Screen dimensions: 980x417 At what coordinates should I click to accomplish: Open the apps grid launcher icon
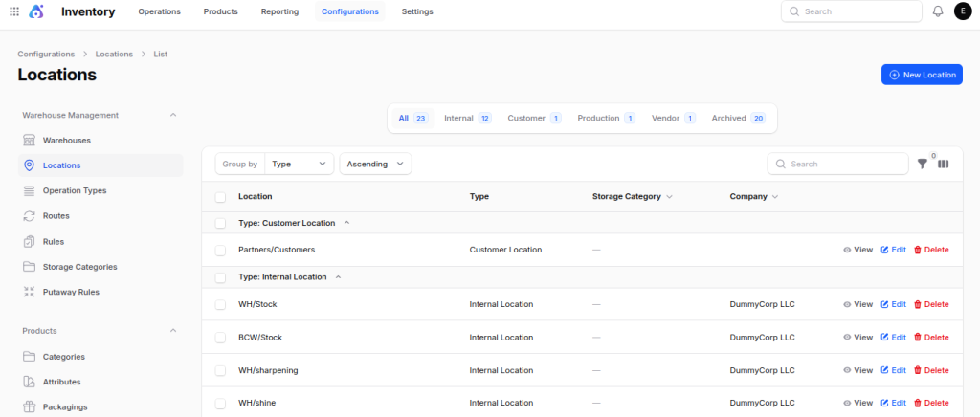(14, 11)
